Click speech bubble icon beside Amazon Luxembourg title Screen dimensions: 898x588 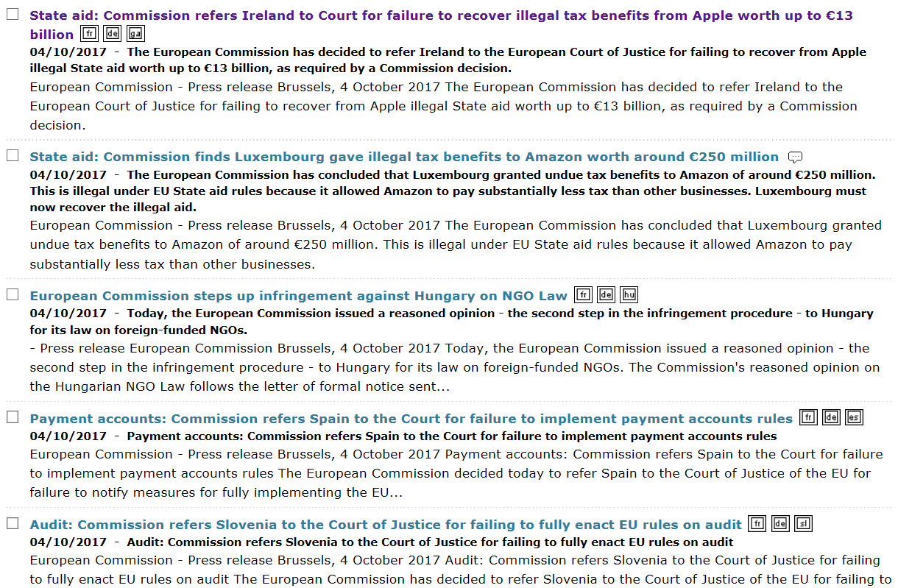[795, 157]
